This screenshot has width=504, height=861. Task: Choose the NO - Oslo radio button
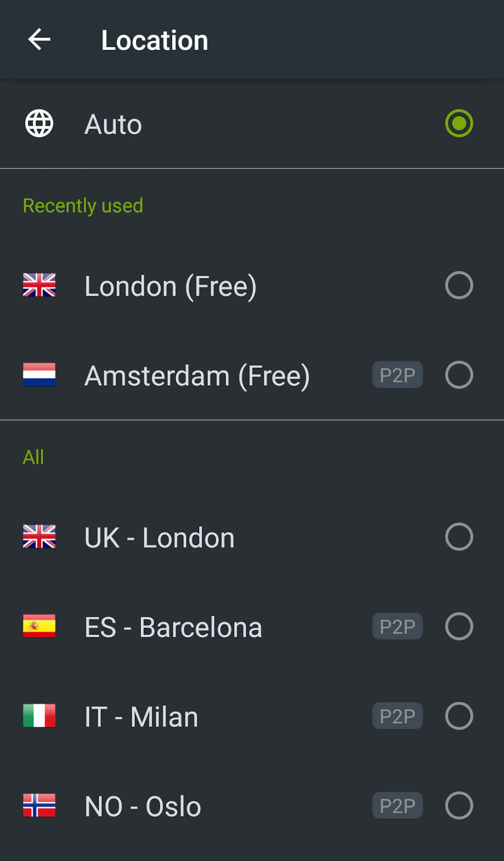tap(459, 806)
